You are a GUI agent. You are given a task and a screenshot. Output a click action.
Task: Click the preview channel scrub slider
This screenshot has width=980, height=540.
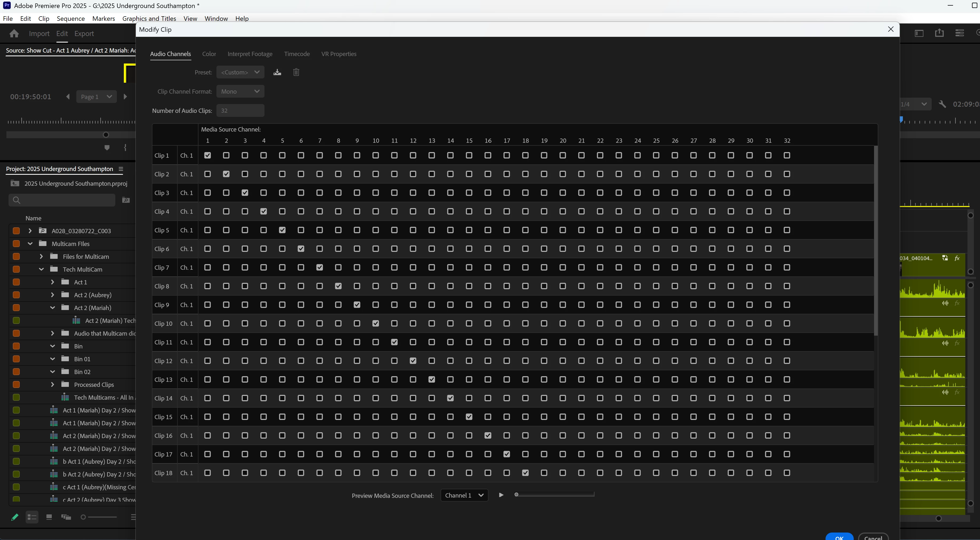point(555,494)
